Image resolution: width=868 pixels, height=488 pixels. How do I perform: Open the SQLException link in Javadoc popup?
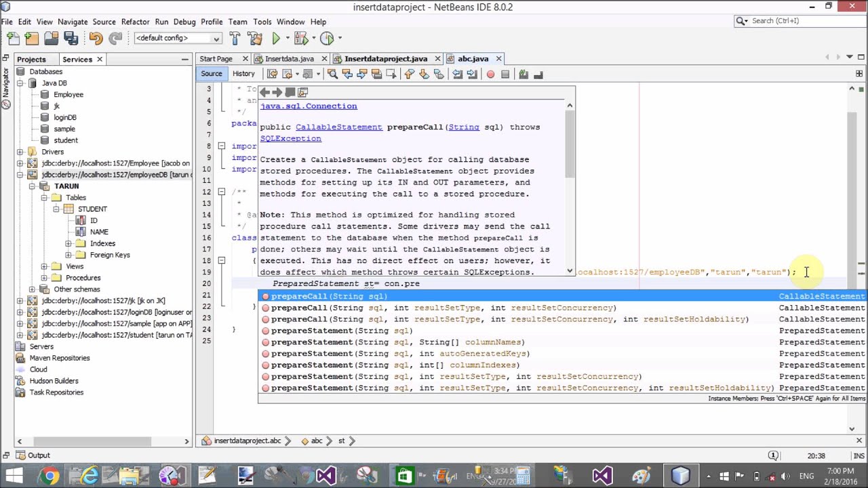pyautogui.click(x=290, y=138)
